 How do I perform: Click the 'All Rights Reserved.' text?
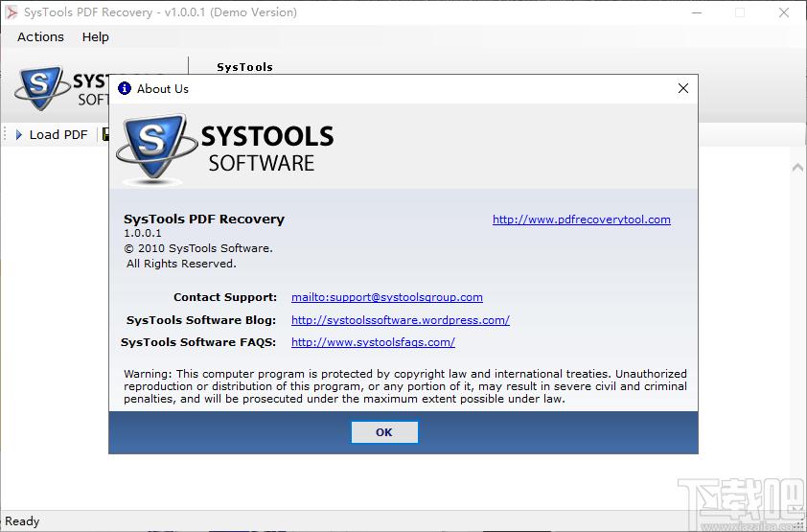pos(181,264)
